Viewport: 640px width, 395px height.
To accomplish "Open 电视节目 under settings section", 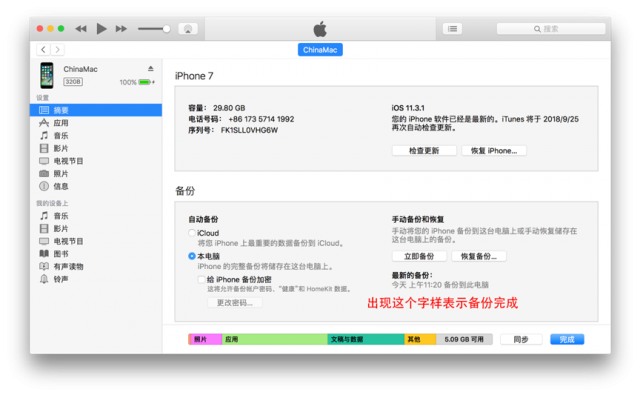I will click(x=96, y=161).
